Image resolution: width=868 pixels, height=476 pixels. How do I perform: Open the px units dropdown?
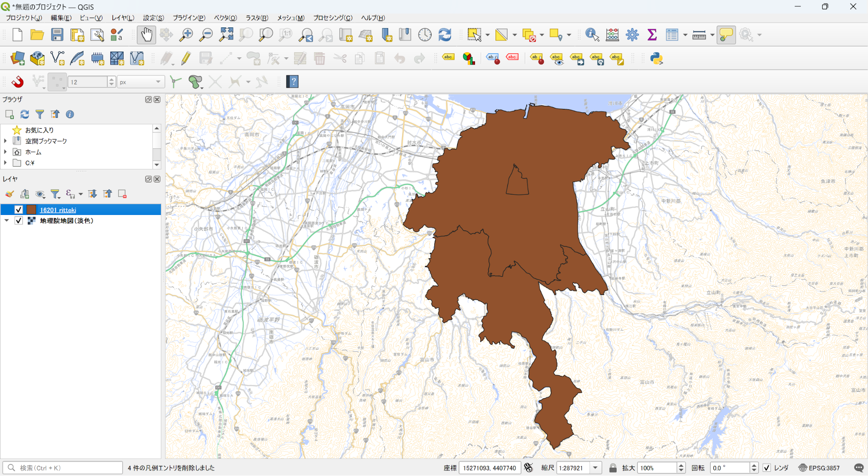pos(140,82)
